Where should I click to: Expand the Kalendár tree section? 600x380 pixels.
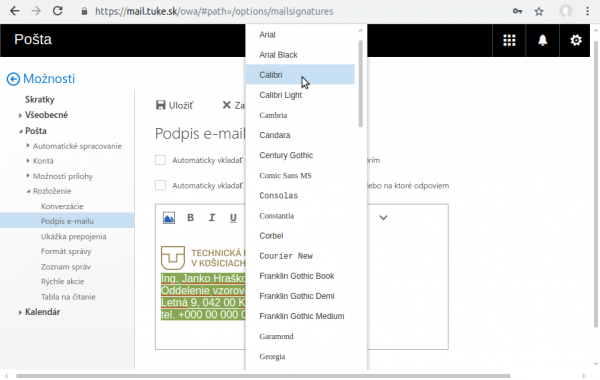[x=20, y=312]
